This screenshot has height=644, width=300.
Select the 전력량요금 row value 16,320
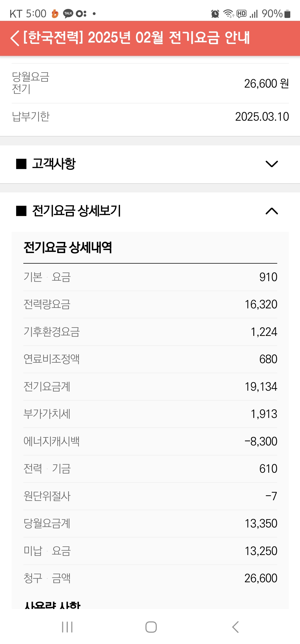point(261,304)
